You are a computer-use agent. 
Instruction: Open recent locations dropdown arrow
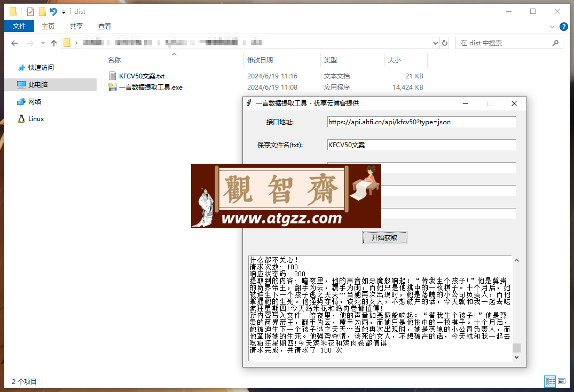coord(43,43)
